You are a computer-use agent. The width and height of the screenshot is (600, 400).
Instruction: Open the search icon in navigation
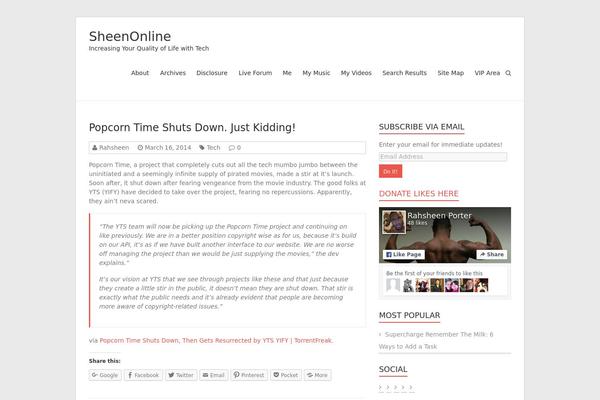[x=508, y=73]
